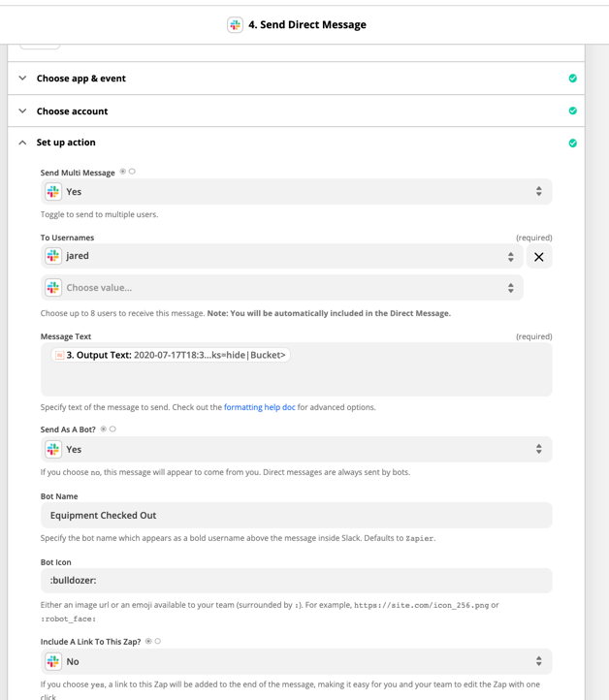
Task: Open Include A Link To This Zap dropdown
Action: [297, 661]
